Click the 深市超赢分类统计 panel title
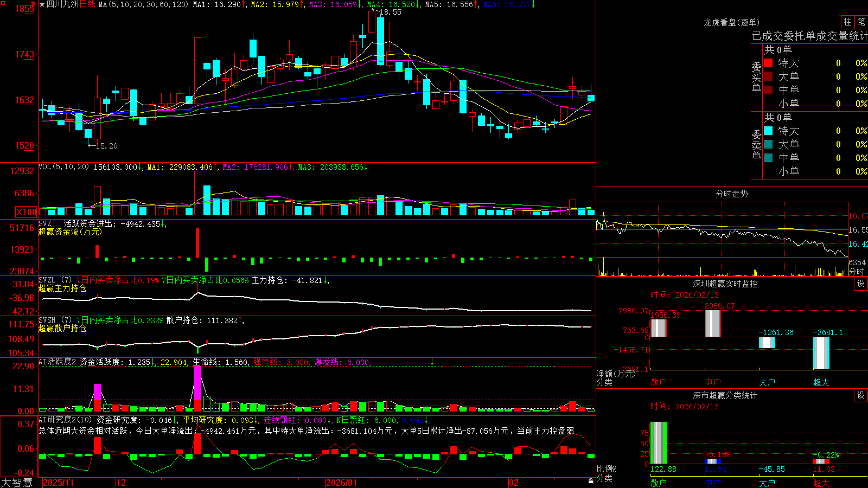The width and height of the screenshot is (868, 488). (725, 395)
